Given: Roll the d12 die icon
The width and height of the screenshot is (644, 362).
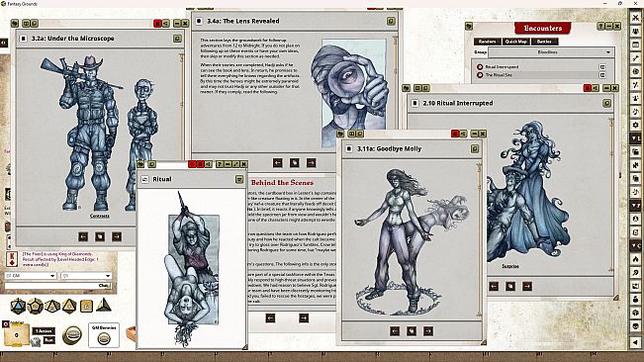Looking at the screenshot, I should click(36, 306).
